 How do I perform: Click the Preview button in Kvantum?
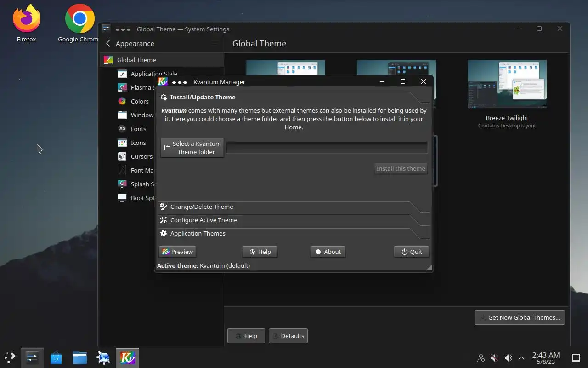pos(177,252)
